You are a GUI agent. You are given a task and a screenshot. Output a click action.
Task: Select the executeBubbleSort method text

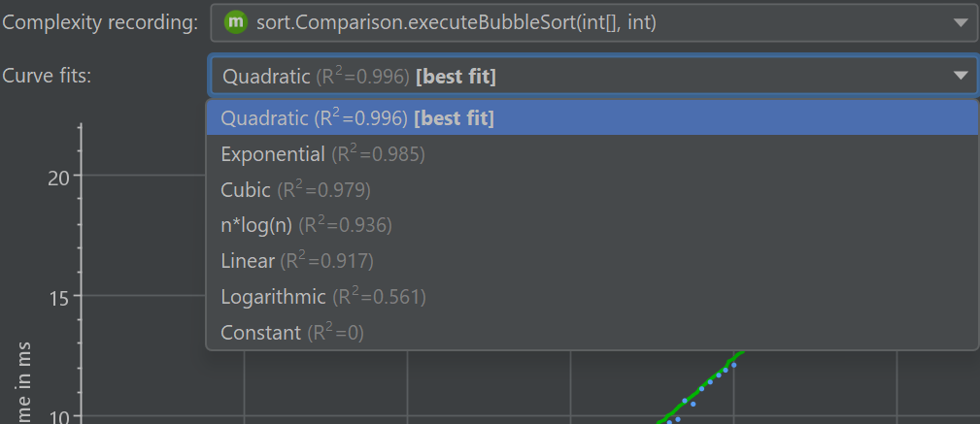point(456,21)
